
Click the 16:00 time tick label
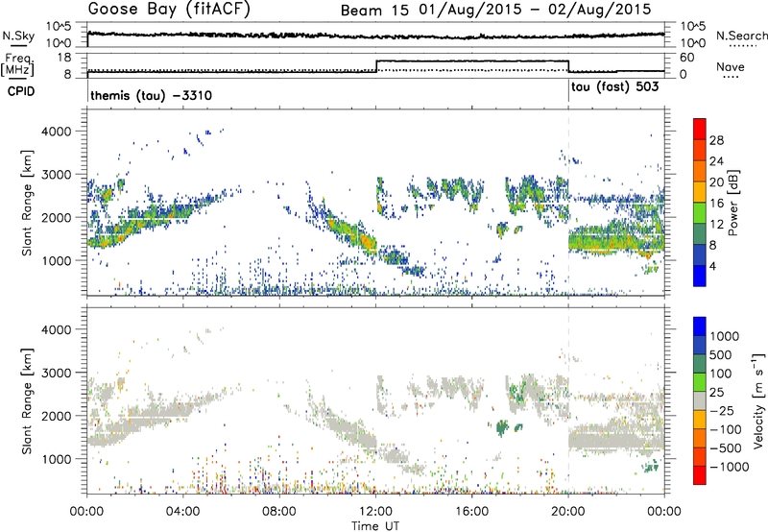[x=471, y=512]
